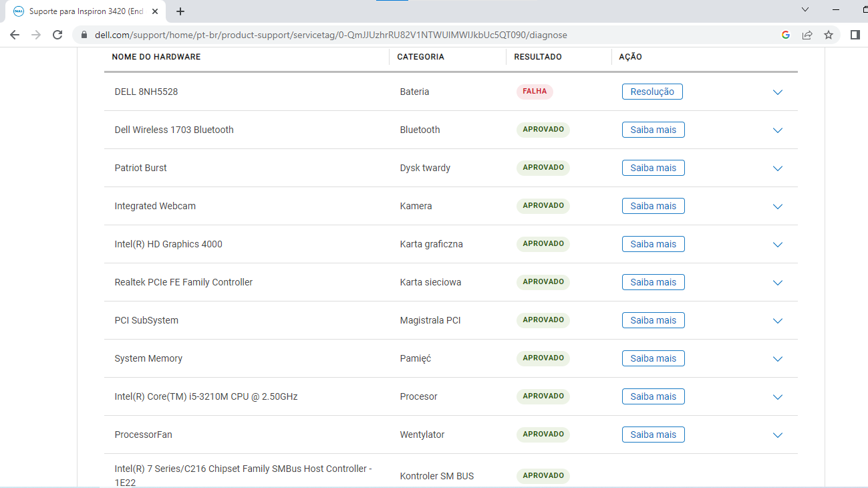Click the Kamera category cell

coord(416,206)
